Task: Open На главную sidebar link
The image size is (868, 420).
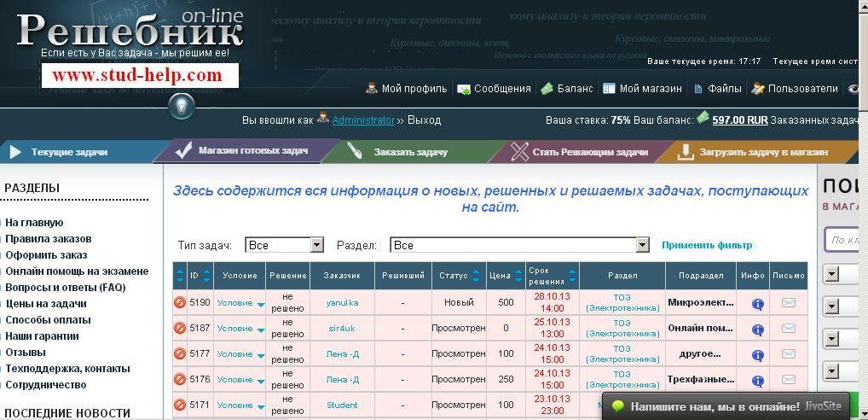Action: coord(34,223)
